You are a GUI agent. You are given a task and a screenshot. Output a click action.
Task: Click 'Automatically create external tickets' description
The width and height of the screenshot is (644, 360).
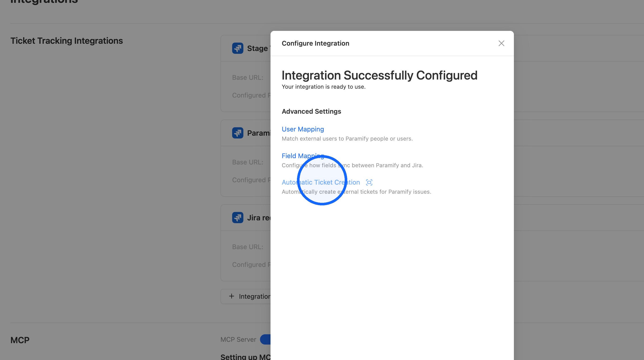coord(356,192)
